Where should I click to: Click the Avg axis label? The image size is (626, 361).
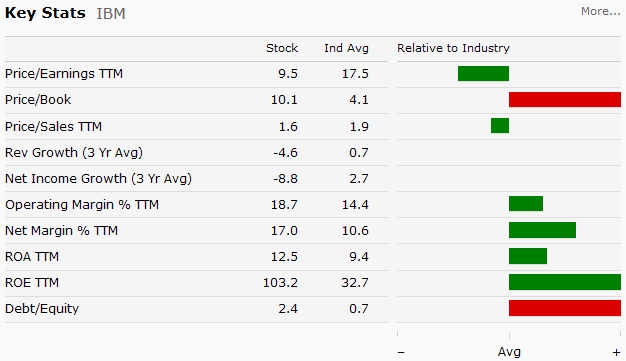click(509, 352)
